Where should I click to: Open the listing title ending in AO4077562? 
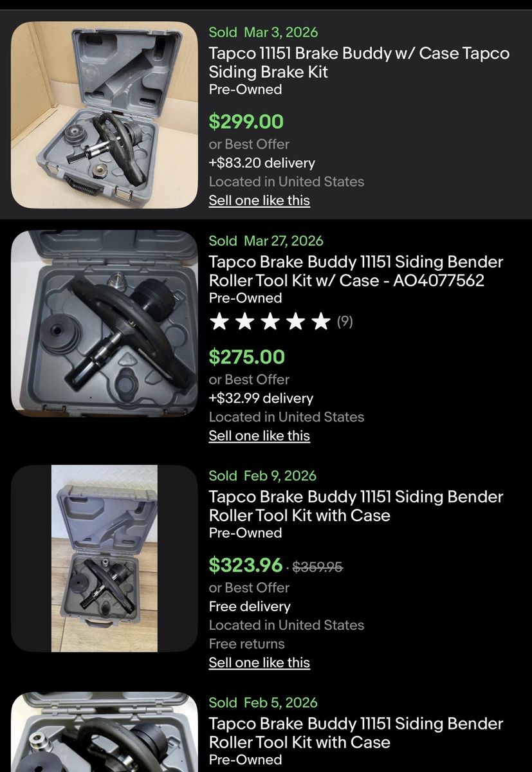(356, 271)
